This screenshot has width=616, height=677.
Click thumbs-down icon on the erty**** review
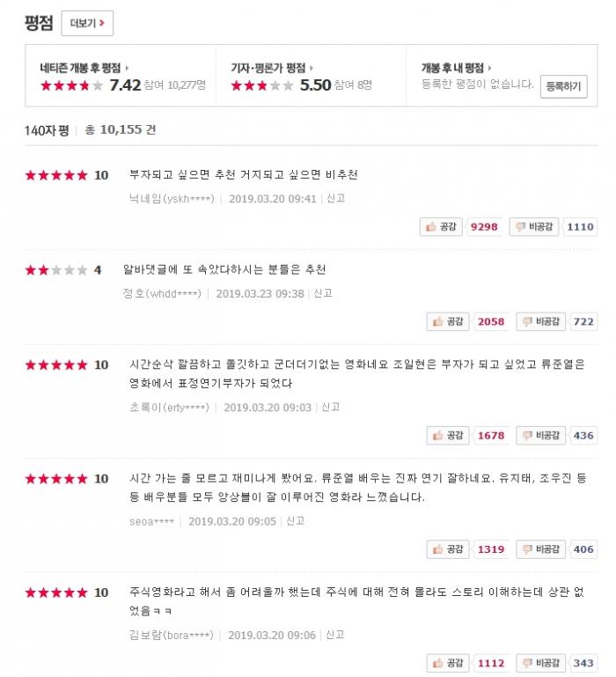point(528,436)
